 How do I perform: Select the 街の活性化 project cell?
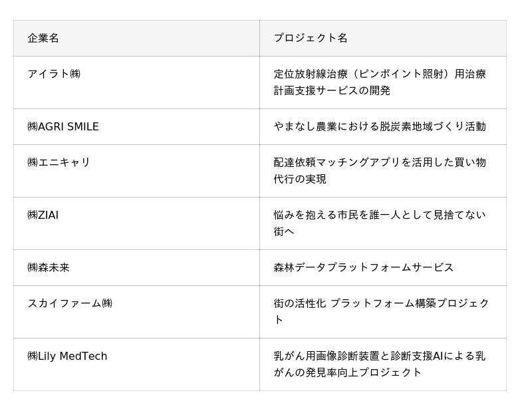pyautogui.click(x=381, y=311)
